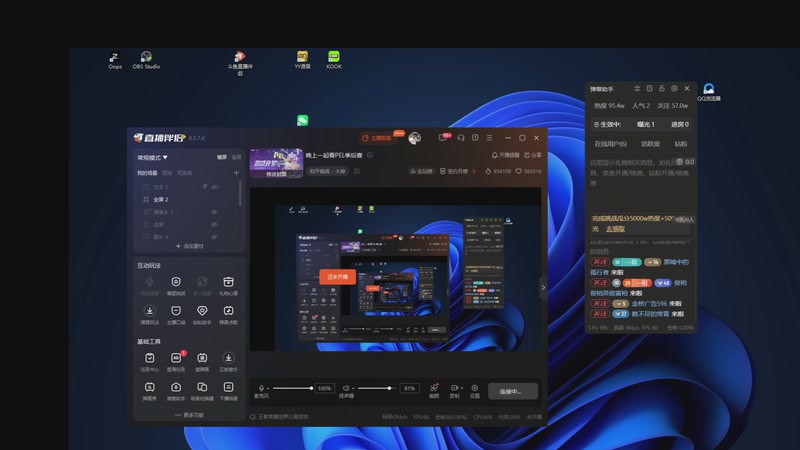Open 任务中心 in the basic tools section

pos(149,362)
